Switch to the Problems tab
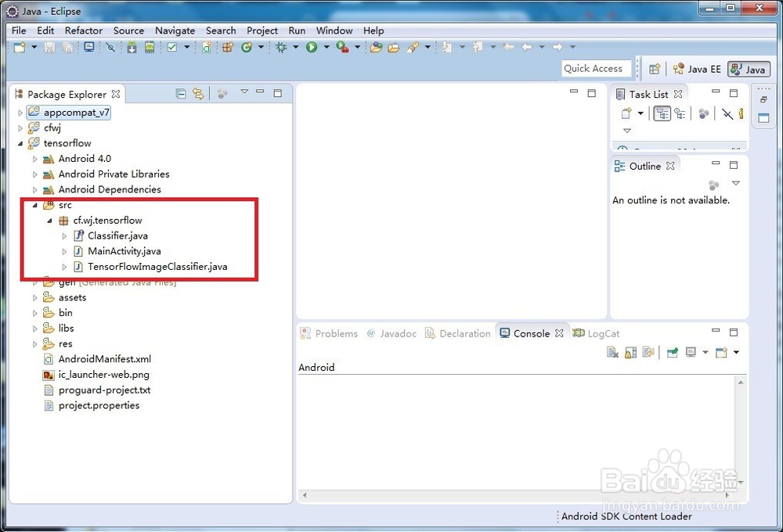 coord(329,333)
